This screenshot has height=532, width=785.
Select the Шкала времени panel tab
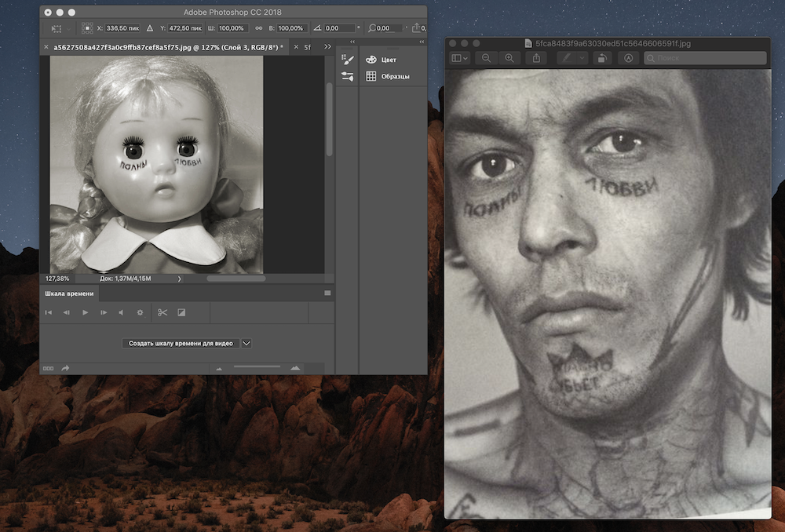[69, 293]
